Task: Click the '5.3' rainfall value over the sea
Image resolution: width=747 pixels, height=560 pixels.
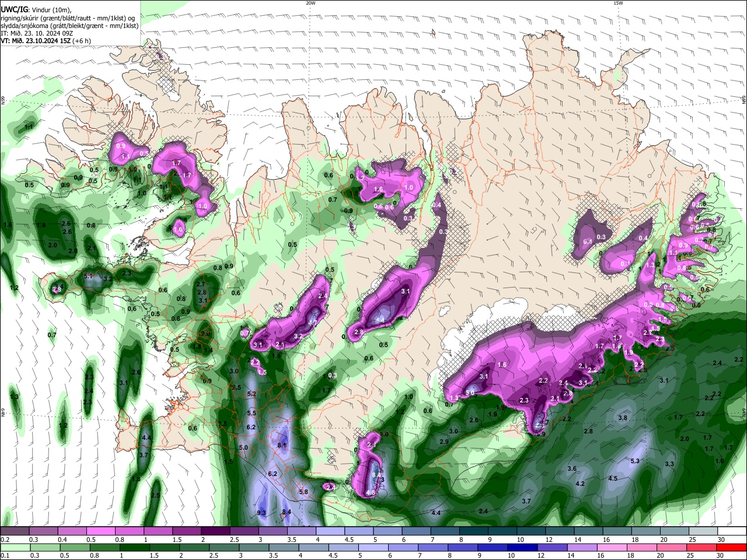Action: (x=636, y=461)
